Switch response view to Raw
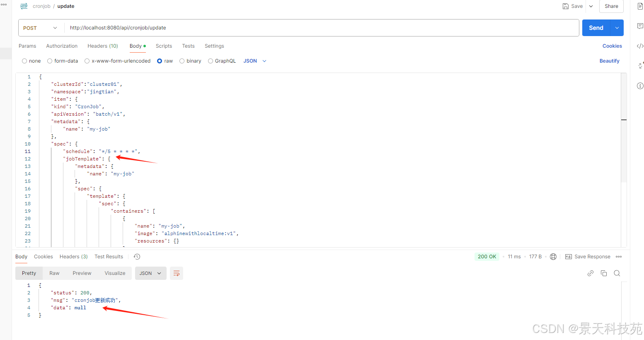The width and height of the screenshot is (644, 340). click(x=54, y=273)
